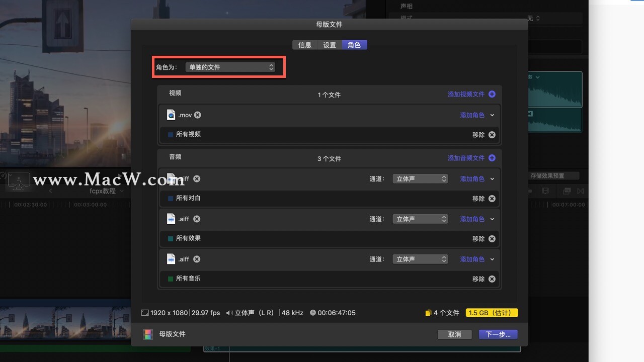Click the 29.97 fps text

(205, 313)
